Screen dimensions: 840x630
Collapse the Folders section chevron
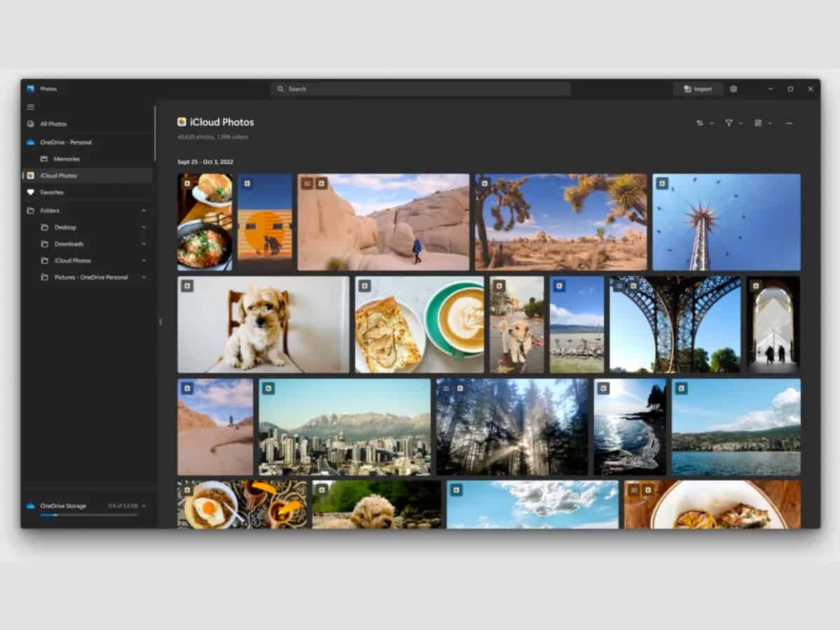pos(143,211)
